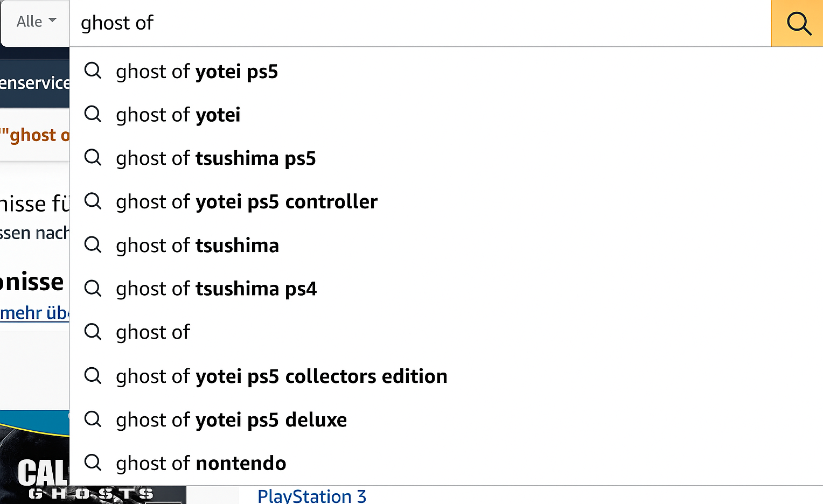Click magnifier icon beside 'ghost of yotei ps5 deluxe'

pyautogui.click(x=93, y=419)
